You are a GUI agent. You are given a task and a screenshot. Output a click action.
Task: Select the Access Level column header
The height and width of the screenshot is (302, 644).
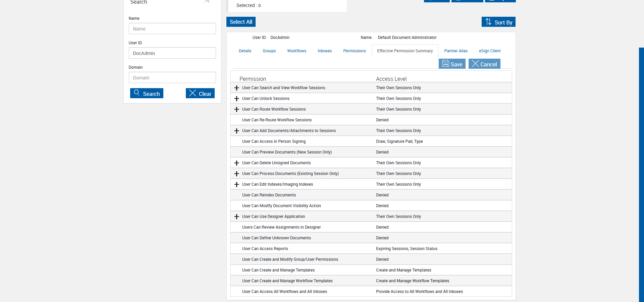coord(391,79)
